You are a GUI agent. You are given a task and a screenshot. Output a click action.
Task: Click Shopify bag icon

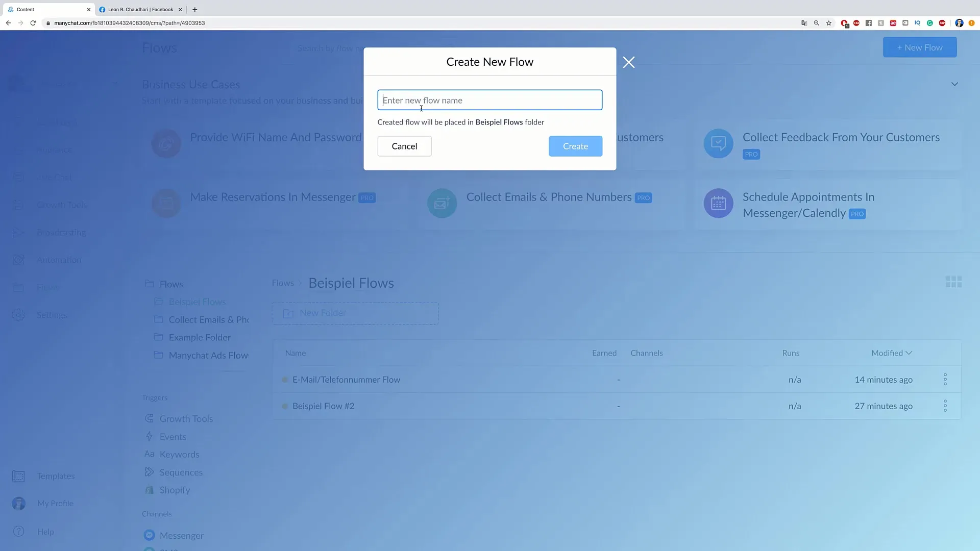[x=149, y=490]
